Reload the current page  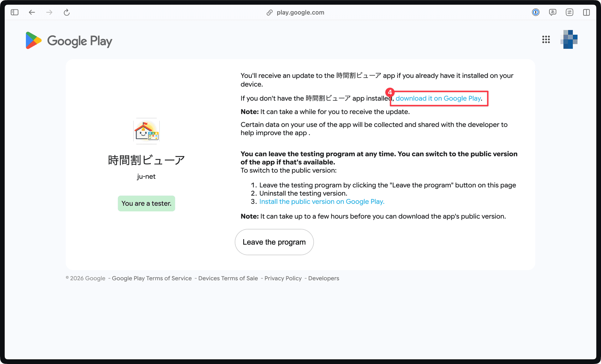pyautogui.click(x=67, y=12)
